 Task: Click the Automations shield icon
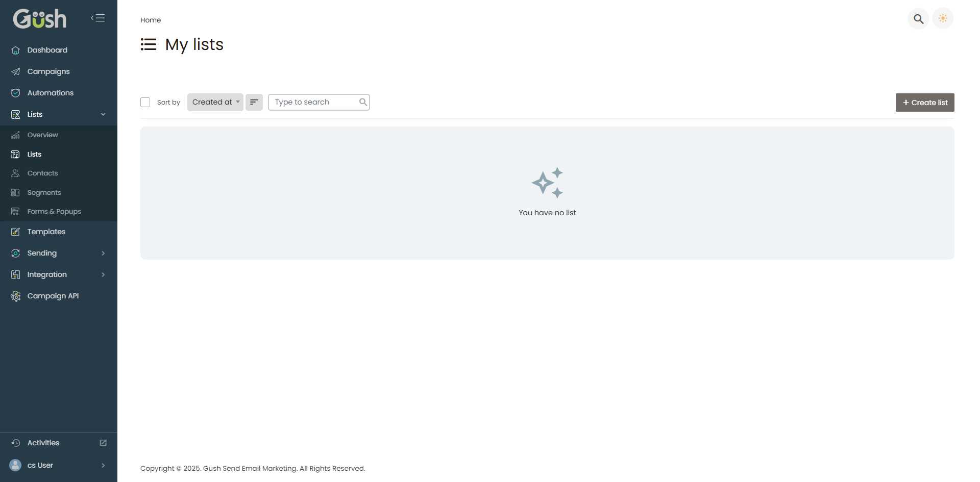[16, 93]
